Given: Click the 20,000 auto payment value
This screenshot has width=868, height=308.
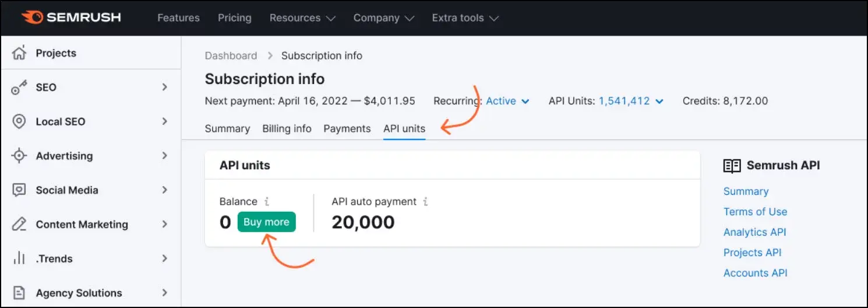Looking at the screenshot, I should 363,222.
